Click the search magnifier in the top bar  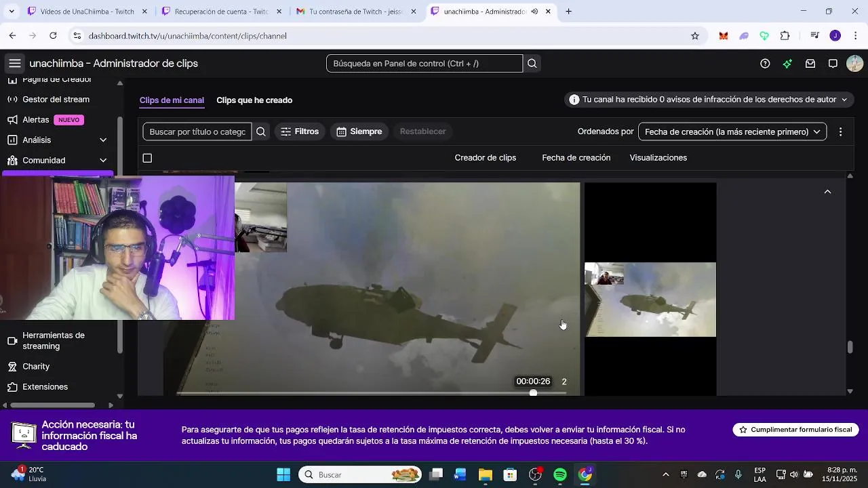pos(532,64)
